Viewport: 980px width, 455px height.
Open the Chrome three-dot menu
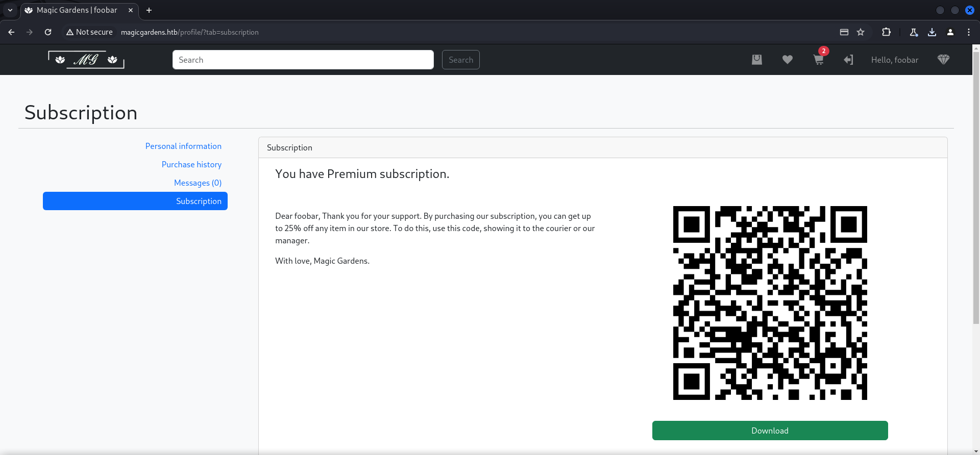pos(969,32)
